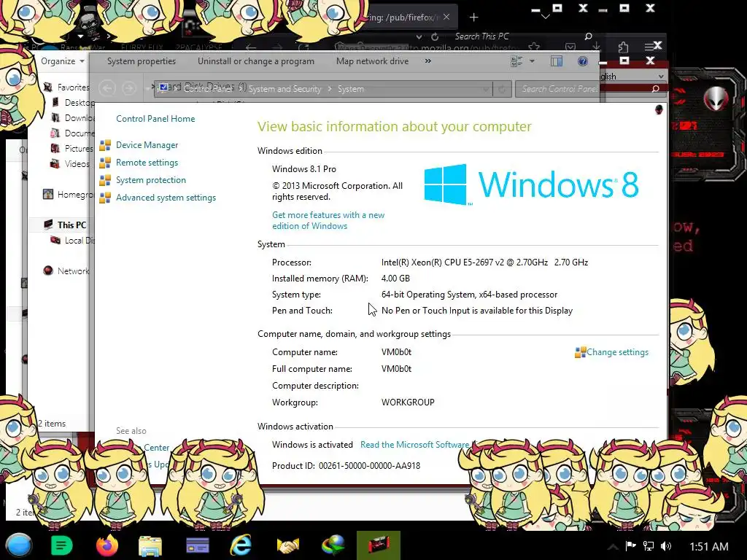Select Favorites in the navigation pane
747x560 pixels.
(73, 87)
